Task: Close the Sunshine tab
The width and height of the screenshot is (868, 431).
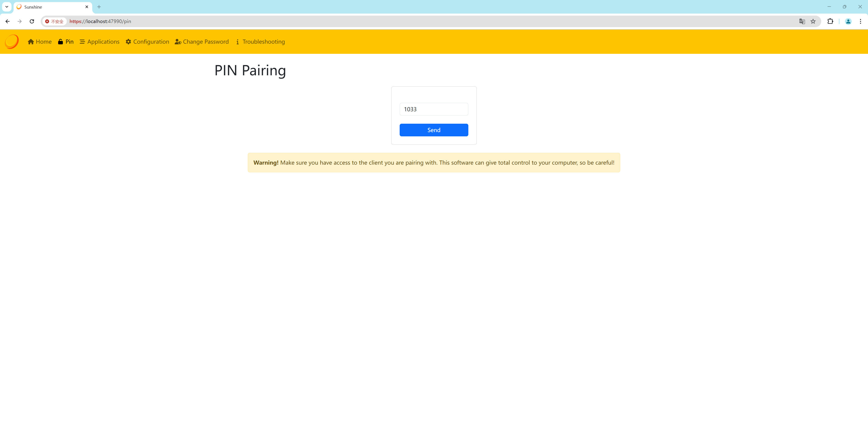Action: 87,7
